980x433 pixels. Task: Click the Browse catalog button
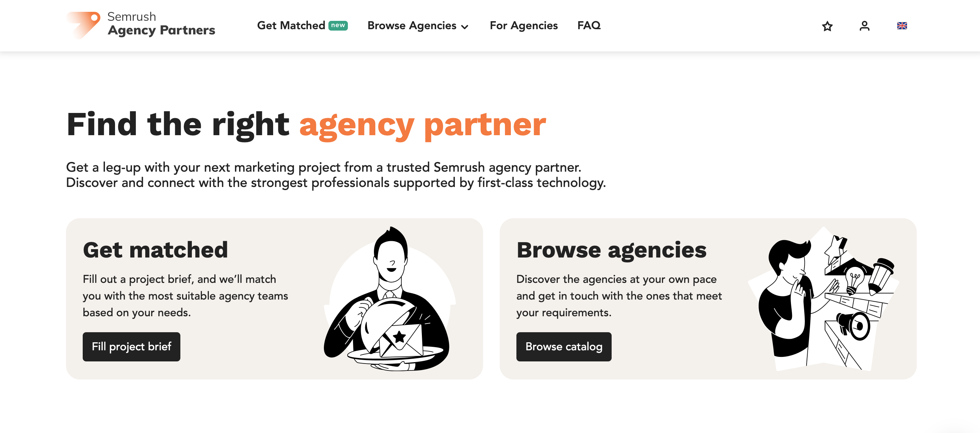click(x=563, y=346)
